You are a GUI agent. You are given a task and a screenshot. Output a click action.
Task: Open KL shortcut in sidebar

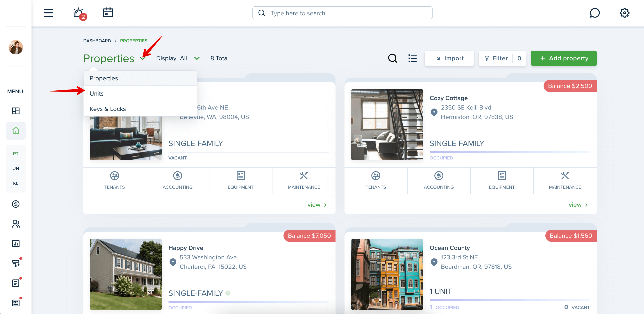[x=16, y=183]
